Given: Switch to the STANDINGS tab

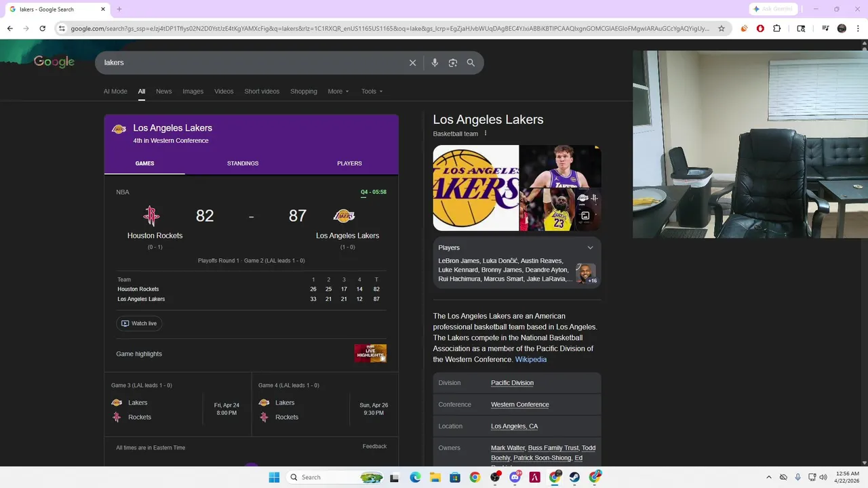Looking at the screenshot, I should 243,163.
